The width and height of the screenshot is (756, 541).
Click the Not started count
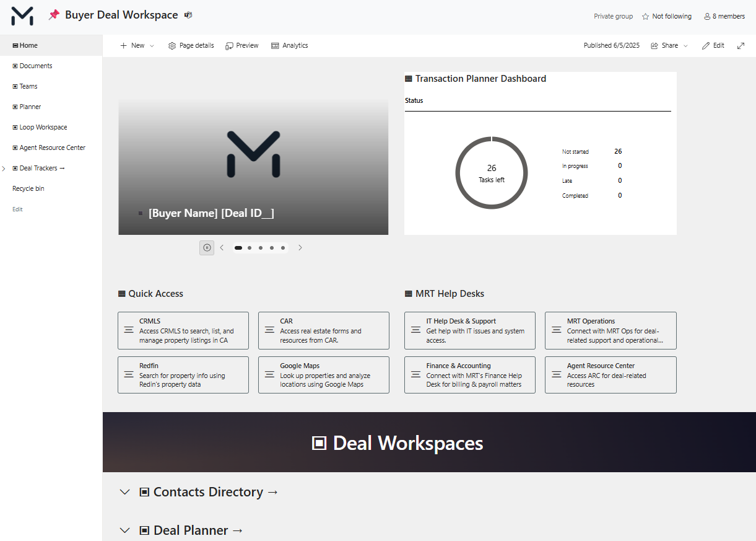click(618, 151)
